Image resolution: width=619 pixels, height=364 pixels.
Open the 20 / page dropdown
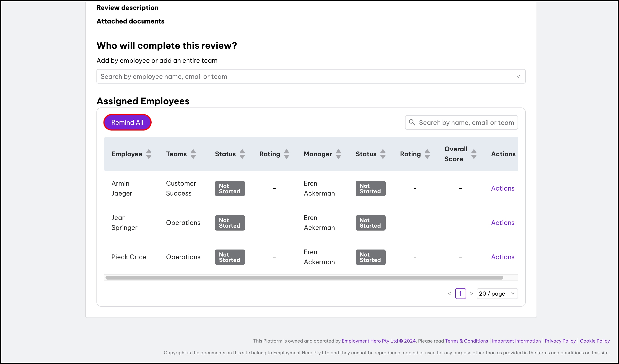(497, 294)
